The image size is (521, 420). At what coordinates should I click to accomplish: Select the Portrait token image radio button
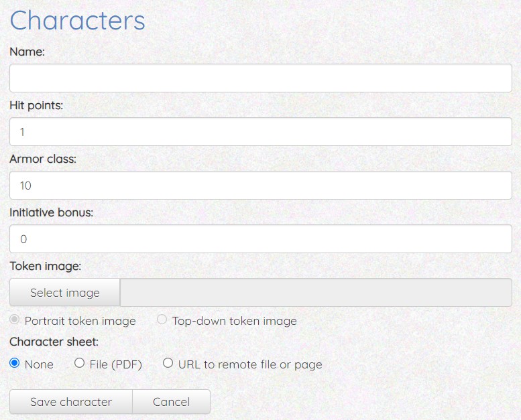[15, 320]
